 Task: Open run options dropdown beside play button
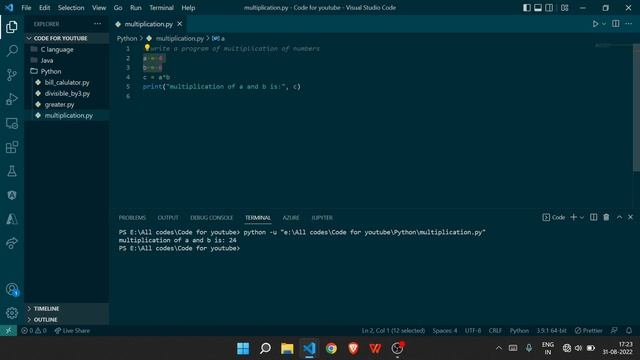pos(604,24)
